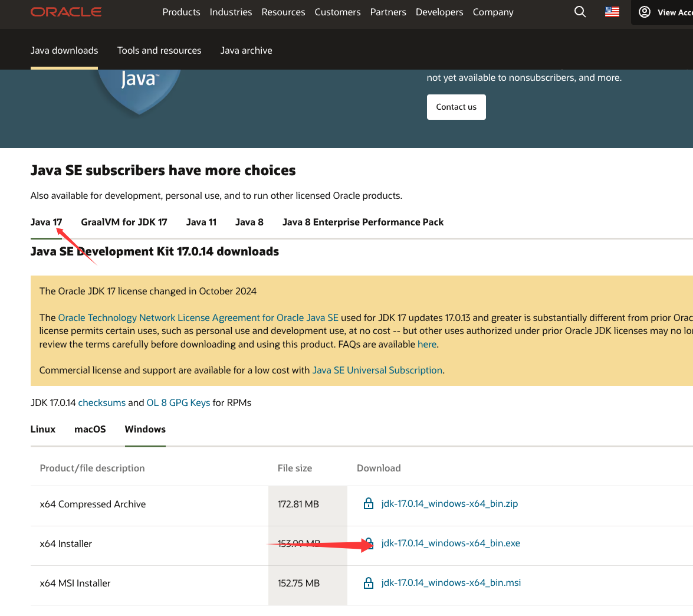The height and width of the screenshot is (616, 693).
Task: Open the OL 8 GPG Keys link
Action: point(178,403)
